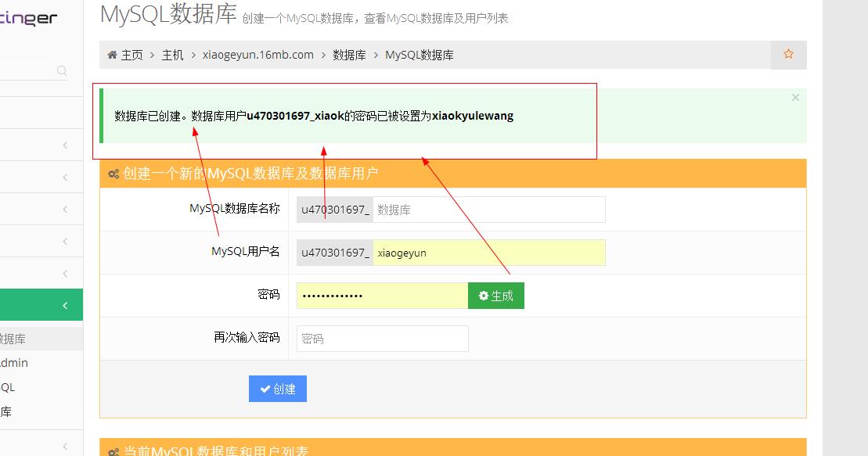Open the sidebar item ending in QL
The image size is (868, 456).
8,387
